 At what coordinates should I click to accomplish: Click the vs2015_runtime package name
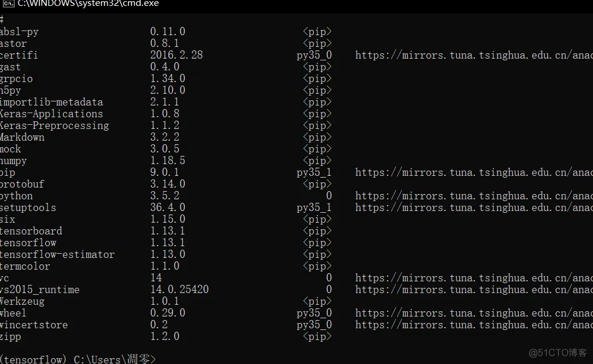[40, 290]
